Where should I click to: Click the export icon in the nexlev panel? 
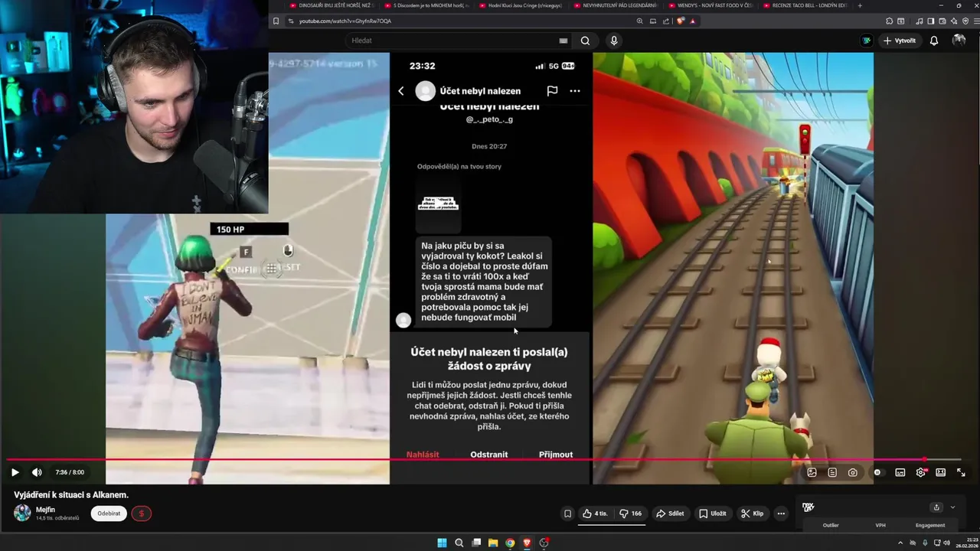coord(936,507)
